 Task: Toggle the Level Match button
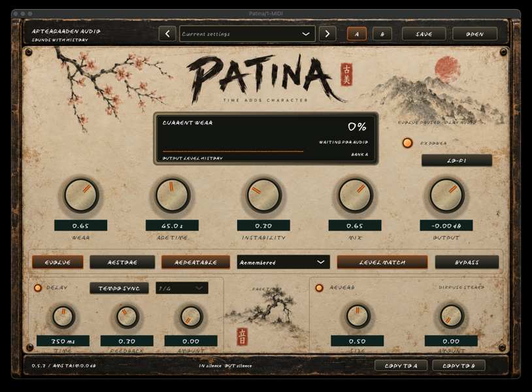[382, 262]
